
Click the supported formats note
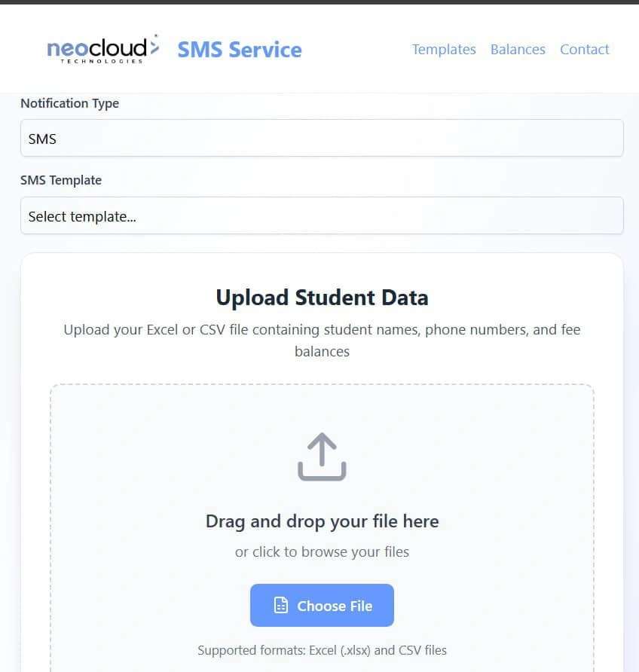322,650
